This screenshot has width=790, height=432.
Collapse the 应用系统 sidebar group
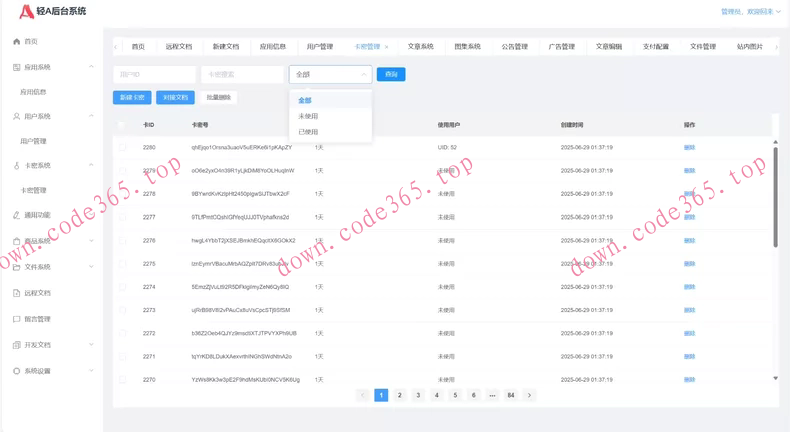(91, 67)
